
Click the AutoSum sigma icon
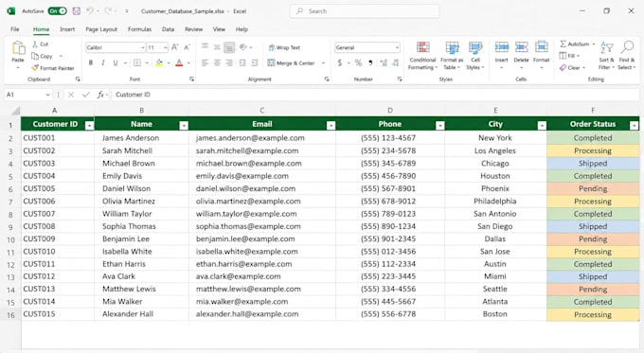click(x=563, y=44)
